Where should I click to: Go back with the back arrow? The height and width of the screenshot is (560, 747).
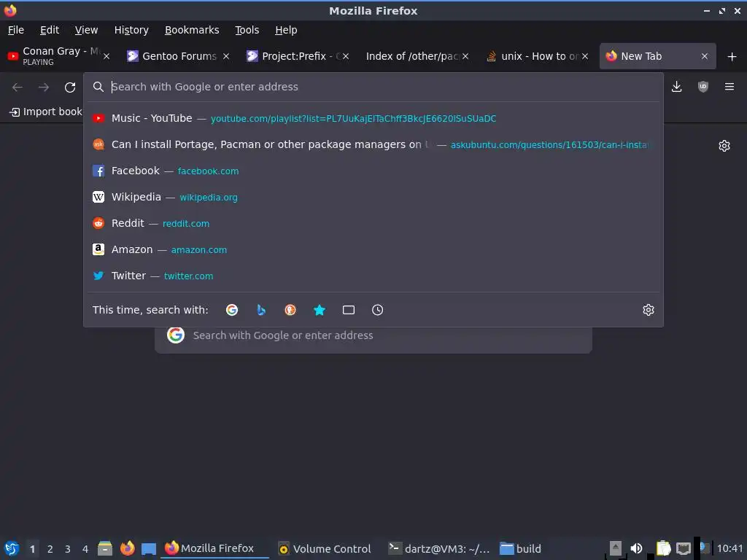[x=18, y=87]
